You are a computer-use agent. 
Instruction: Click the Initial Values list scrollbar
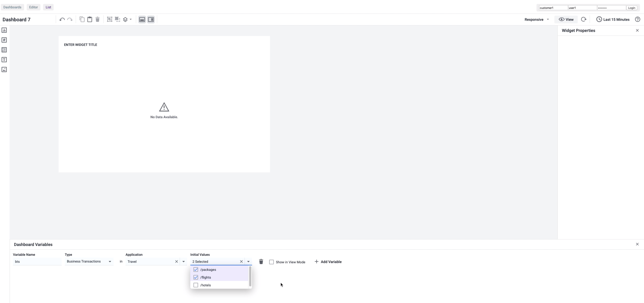pos(250,276)
